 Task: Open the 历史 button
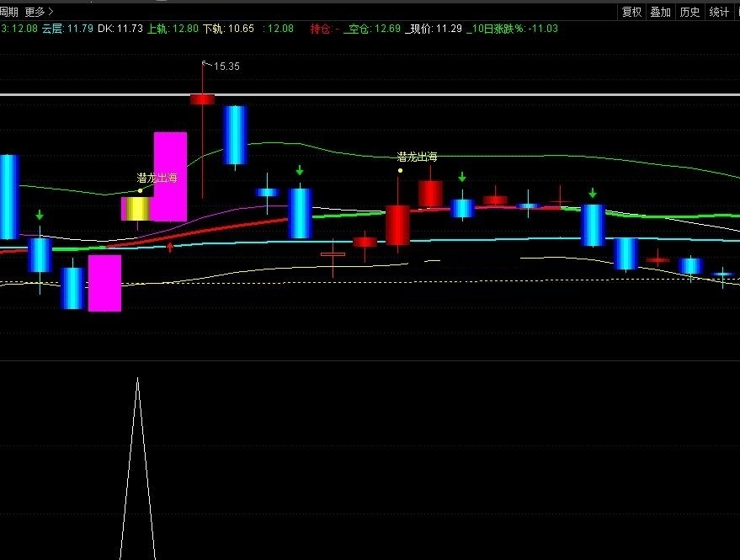[x=689, y=13]
